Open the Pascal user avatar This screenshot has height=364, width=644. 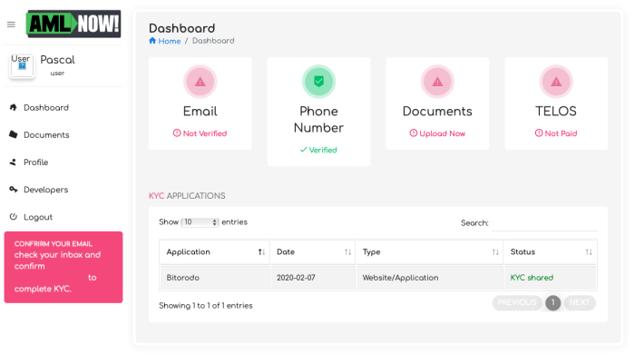coord(22,65)
